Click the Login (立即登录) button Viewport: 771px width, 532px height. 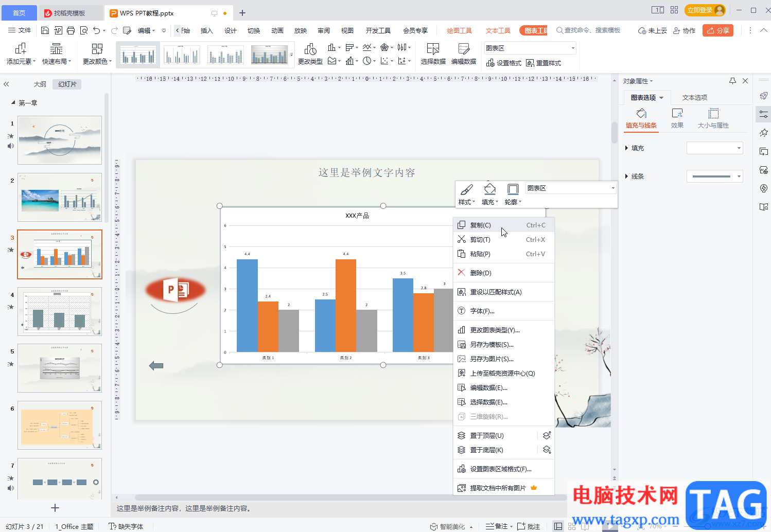pyautogui.click(x=705, y=10)
